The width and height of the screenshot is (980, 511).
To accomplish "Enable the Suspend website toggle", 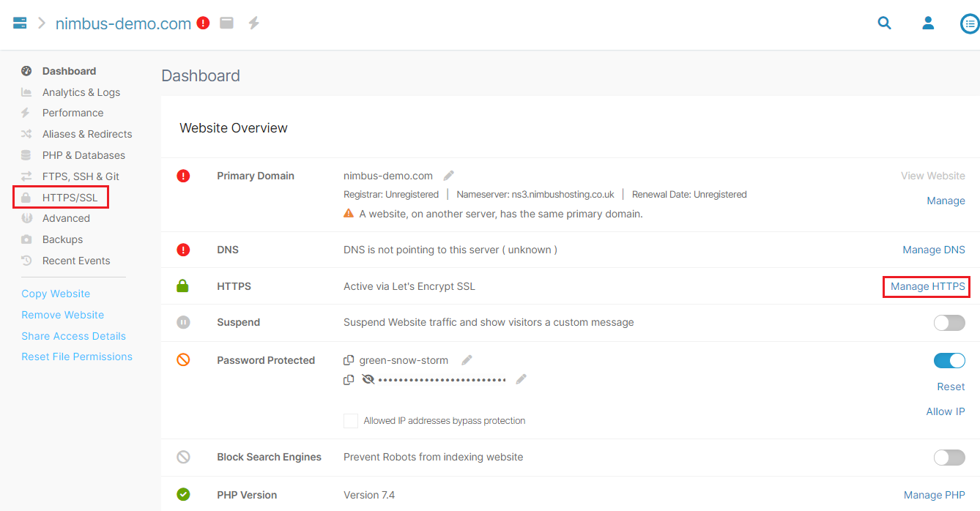I will click(949, 323).
